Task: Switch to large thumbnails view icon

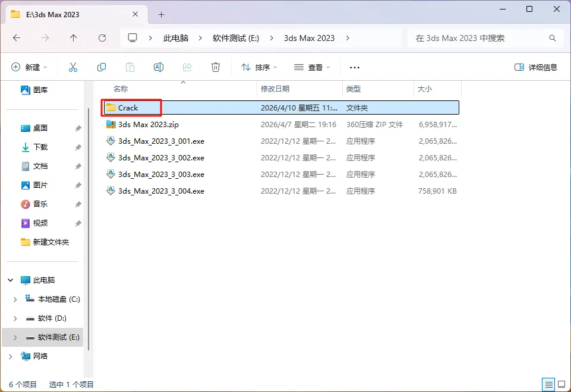Action: pyautogui.click(x=561, y=384)
